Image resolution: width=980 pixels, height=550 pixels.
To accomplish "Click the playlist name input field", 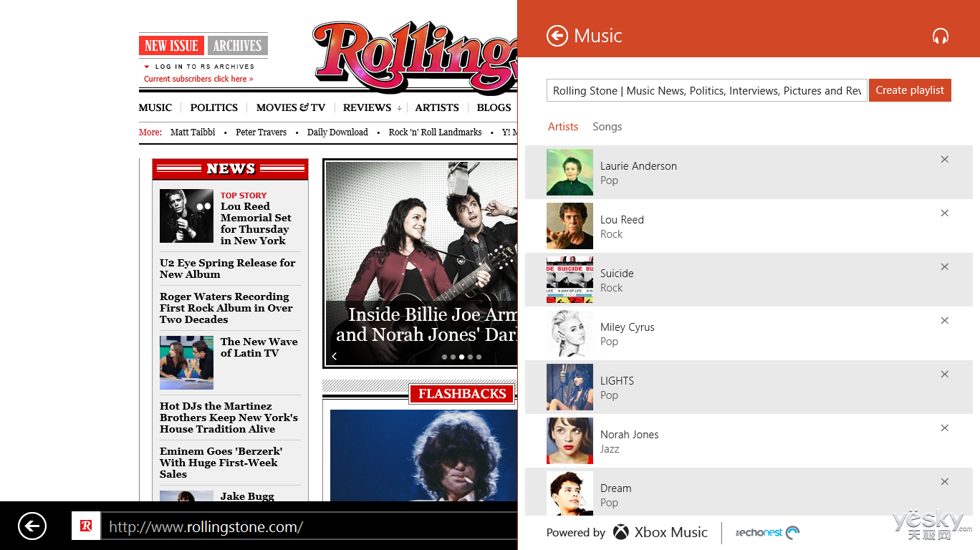I will (x=707, y=90).
